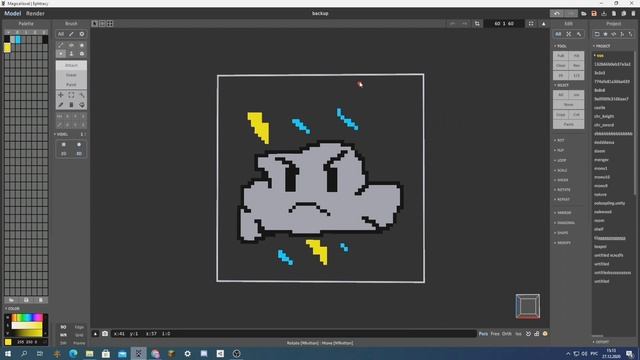Click the Full button in the TOOL section

click(x=561, y=56)
